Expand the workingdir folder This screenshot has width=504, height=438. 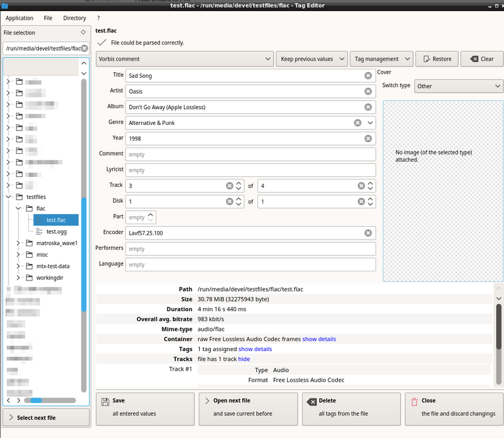click(x=18, y=278)
